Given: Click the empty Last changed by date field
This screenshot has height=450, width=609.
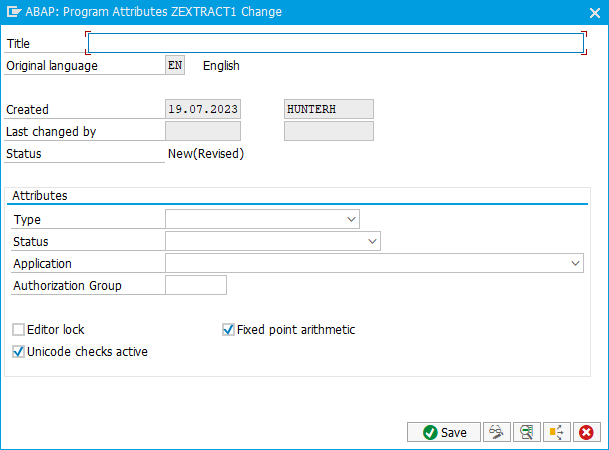Looking at the screenshot, I should [203, 131].
